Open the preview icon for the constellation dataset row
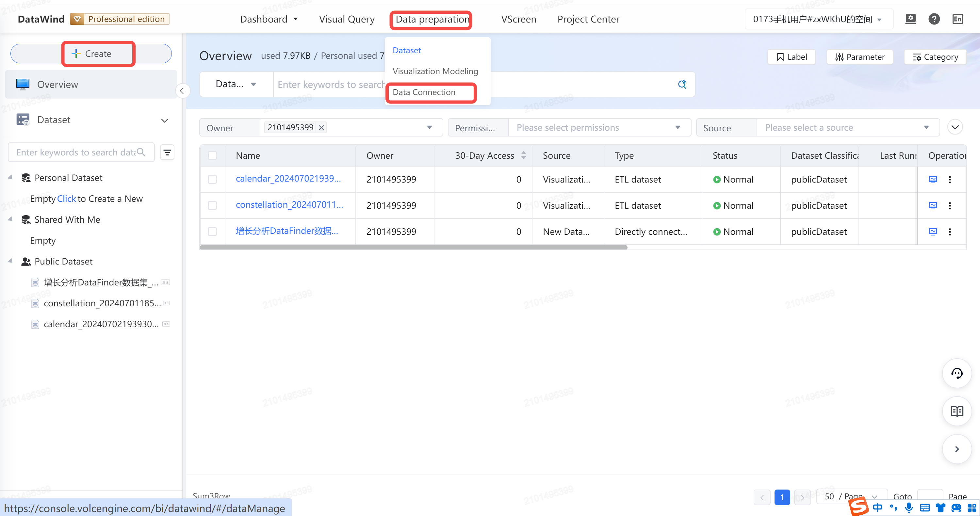 933,206
